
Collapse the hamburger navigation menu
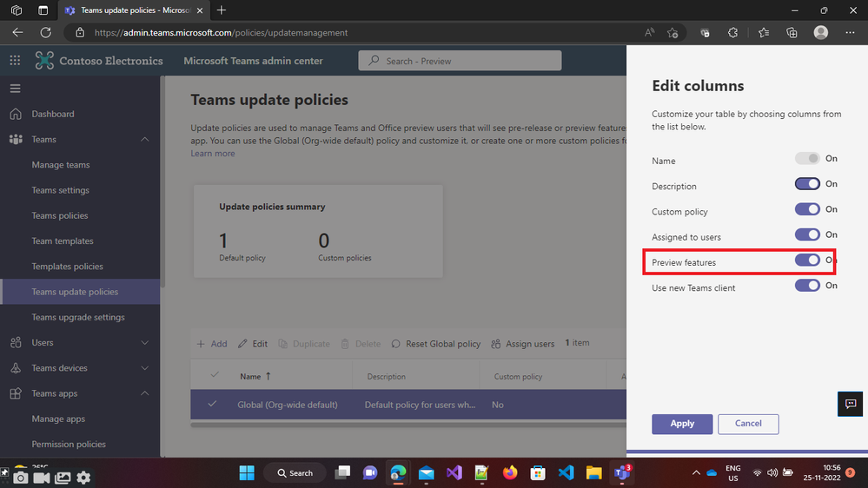click(15, 89)
